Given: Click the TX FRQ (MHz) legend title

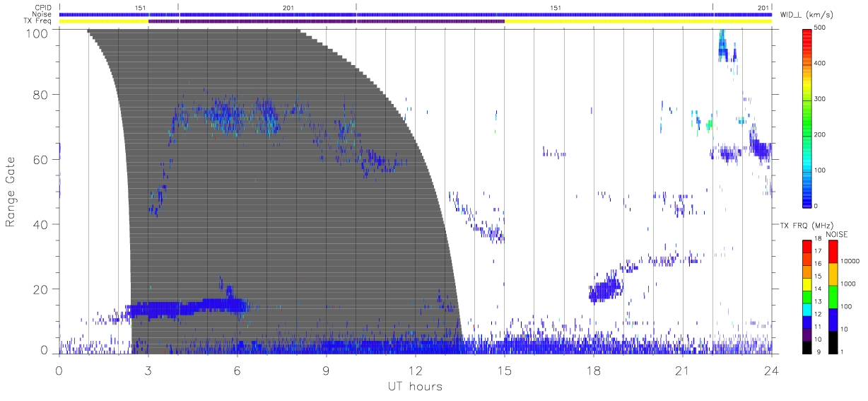Looking at the screenshot, I should point(807,226).
